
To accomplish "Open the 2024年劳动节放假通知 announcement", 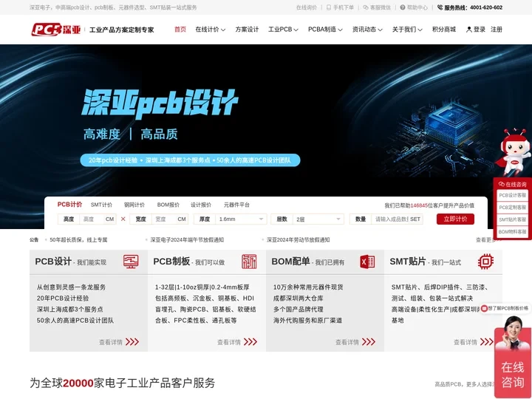I will 299,239.
